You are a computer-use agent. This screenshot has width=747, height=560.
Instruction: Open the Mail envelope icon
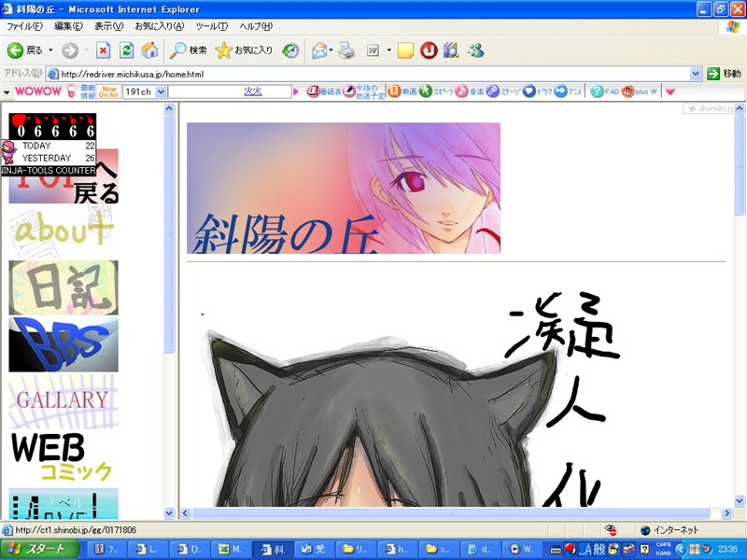coord(319,50)
